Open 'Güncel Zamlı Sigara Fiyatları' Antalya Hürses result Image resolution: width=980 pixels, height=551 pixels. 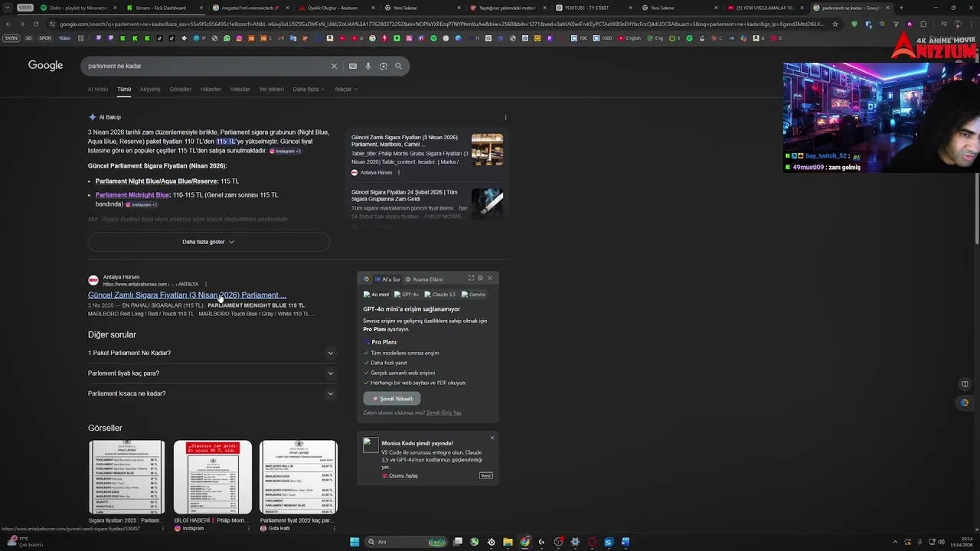pyautogui.click(x=187, y=295)
